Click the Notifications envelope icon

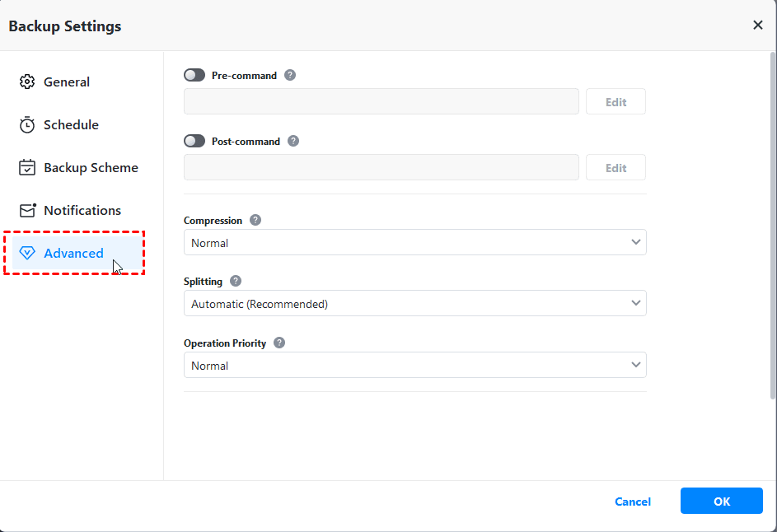coord(28,211)
